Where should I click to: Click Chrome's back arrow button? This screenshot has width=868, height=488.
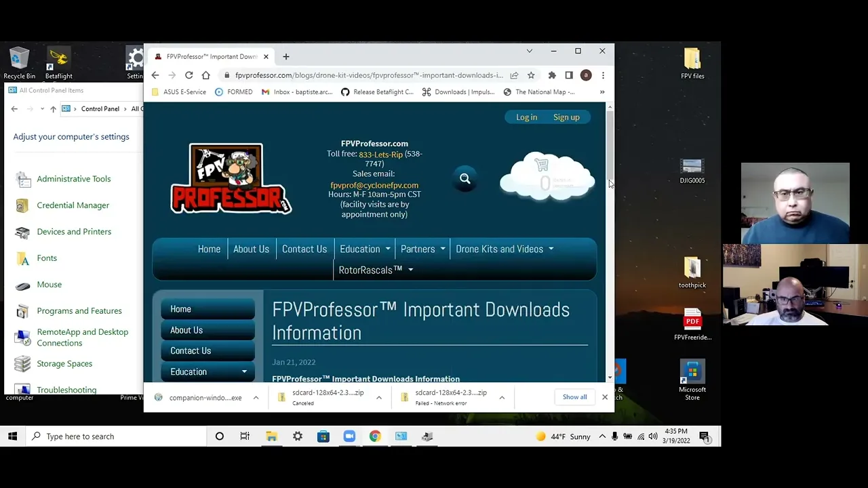pyautogui.click(x=155, y=75)
